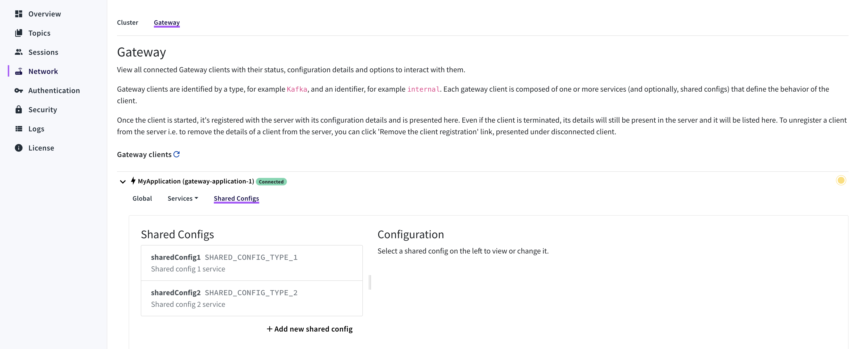Select sharedConfig1 from the list

click(x=251, y=263)
